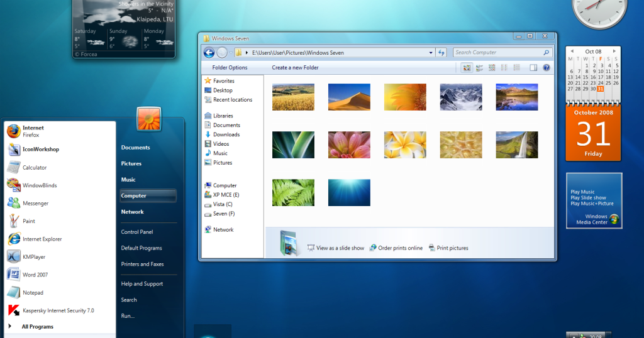The image size is (644, 338).
Task: Open Messenger from the Start menu
Action: coord(60,203)
